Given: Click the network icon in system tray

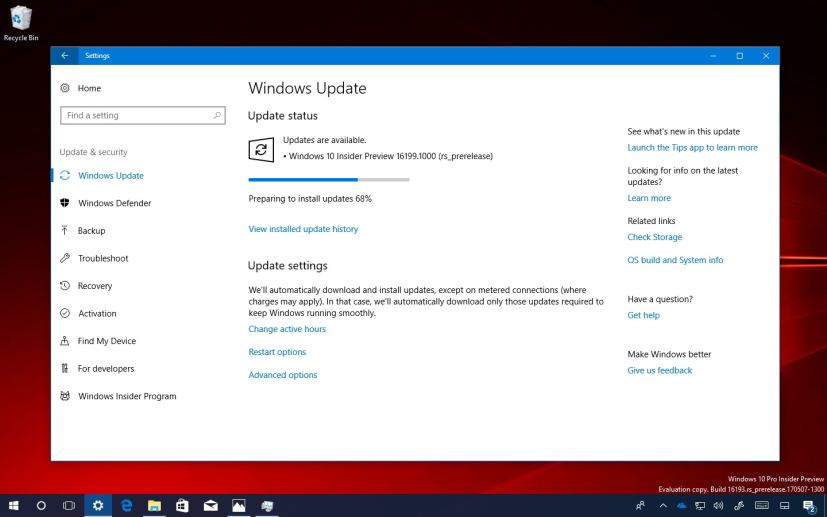Looking at the screenshot, I should [700, 506].
